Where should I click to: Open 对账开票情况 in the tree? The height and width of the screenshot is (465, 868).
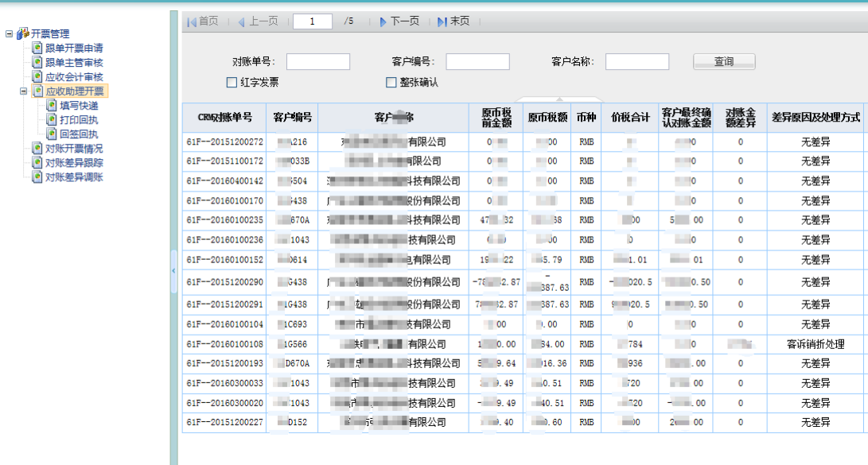[74, 148]
